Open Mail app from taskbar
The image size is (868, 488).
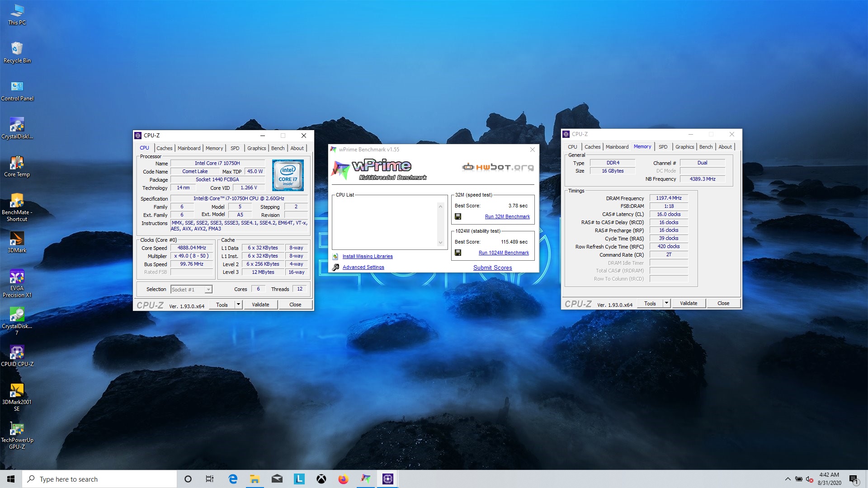(277, 479)
